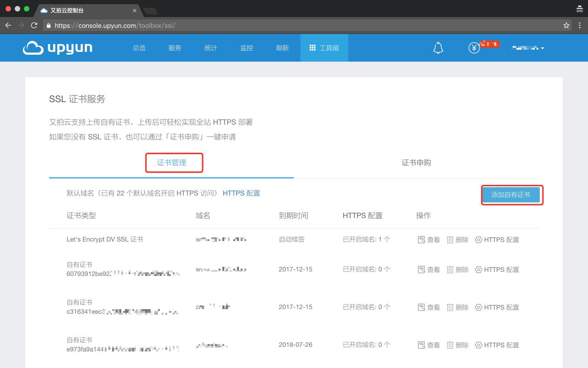Close the 又拍云控制台 browser tab
Image resolution: width=588 pixels, height=368 pixels.
point(135,10)
